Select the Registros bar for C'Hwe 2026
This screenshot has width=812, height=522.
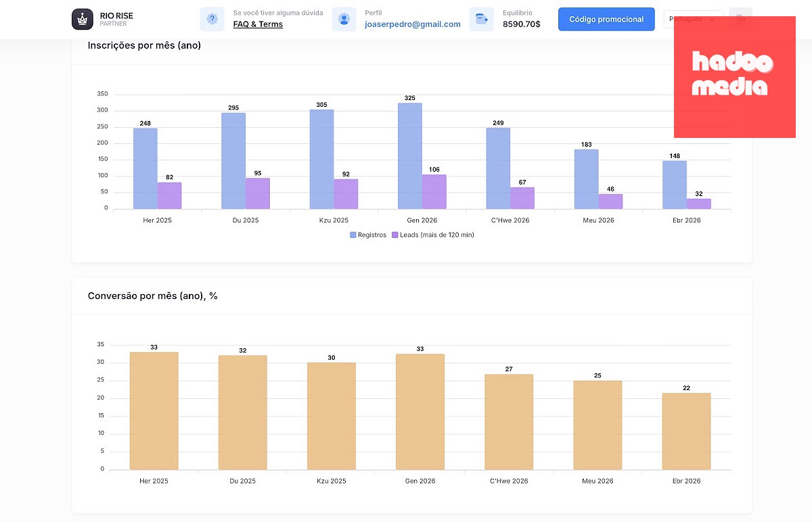click(x=498, y=168)
